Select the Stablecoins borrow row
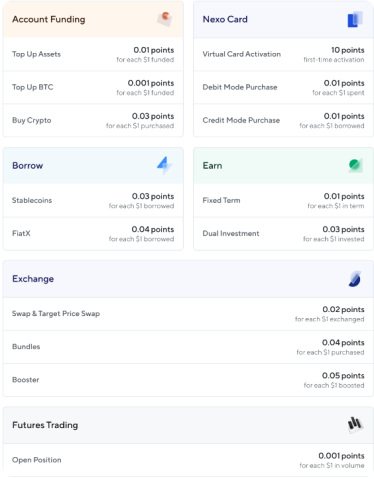The image size is (374, 479). 93,201
